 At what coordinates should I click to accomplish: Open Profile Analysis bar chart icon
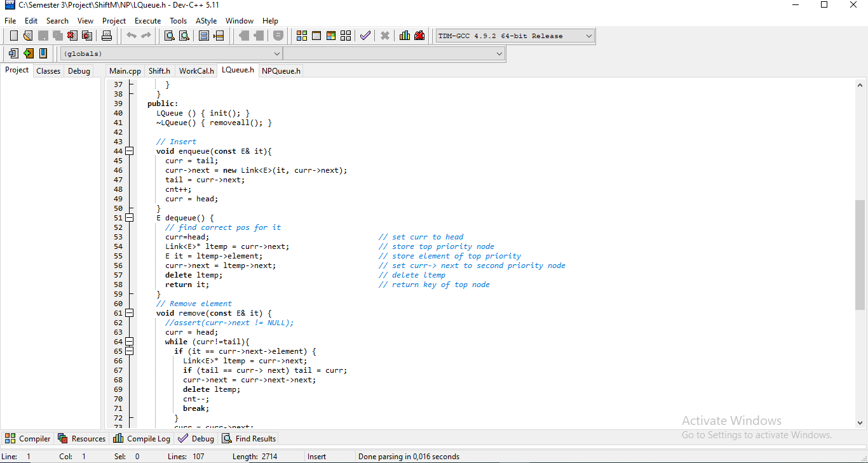[405, 36]
